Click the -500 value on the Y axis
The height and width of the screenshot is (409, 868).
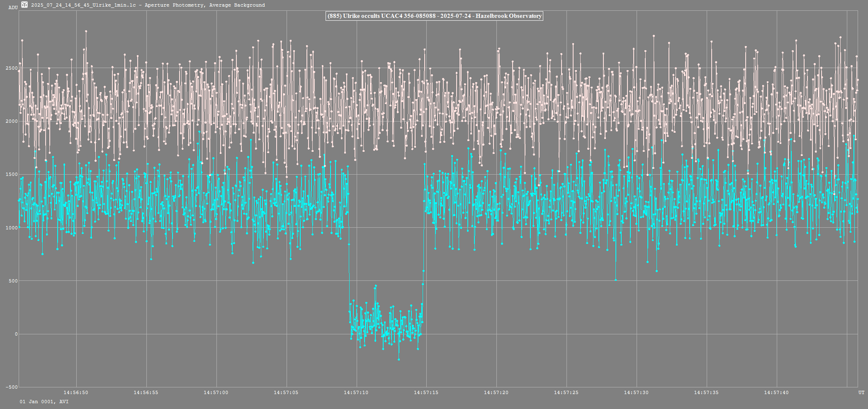coord(12,387)
